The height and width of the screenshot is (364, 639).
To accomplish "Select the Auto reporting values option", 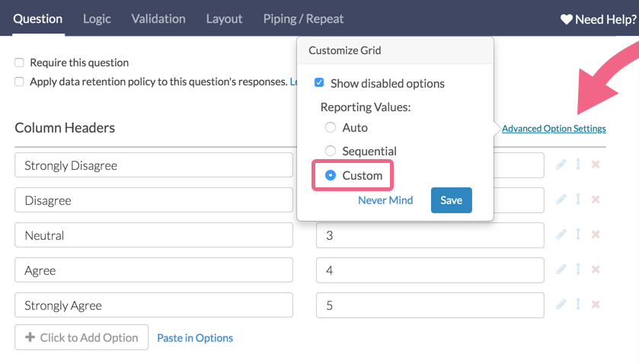I will (x=331, y=127).
